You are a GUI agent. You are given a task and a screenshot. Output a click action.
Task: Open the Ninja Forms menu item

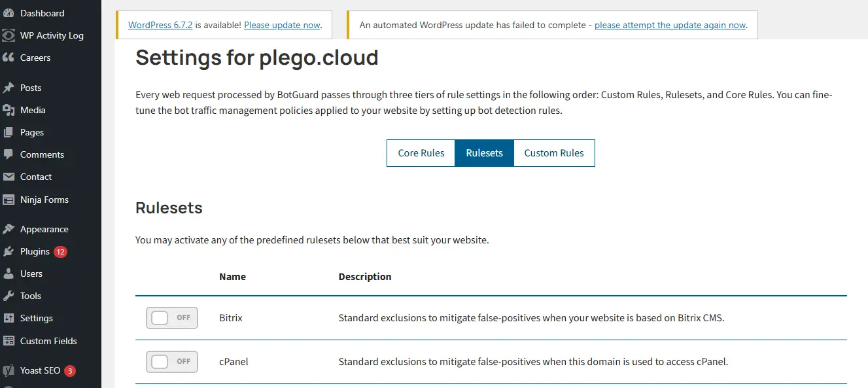click(x=44, y=200)
